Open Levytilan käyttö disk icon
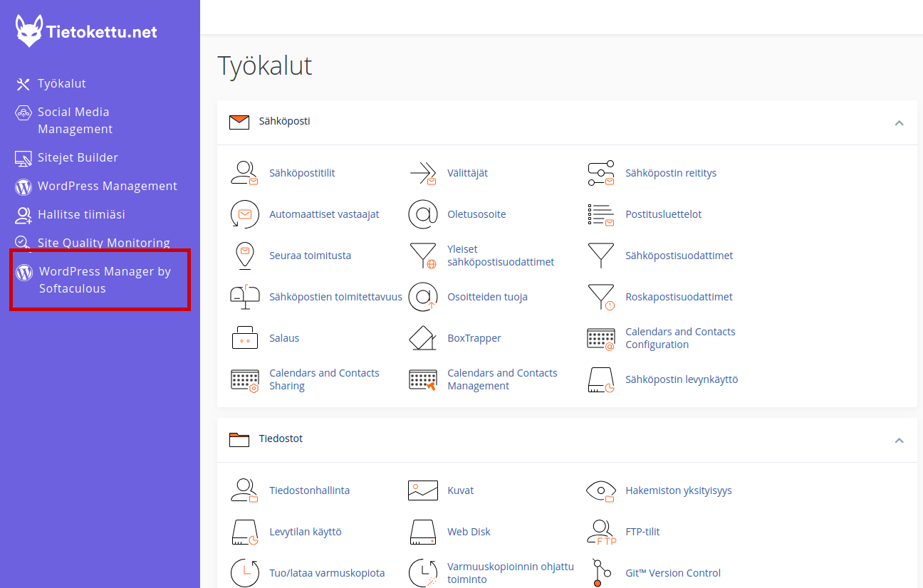The image size is (923, 588). coord(244,532)
